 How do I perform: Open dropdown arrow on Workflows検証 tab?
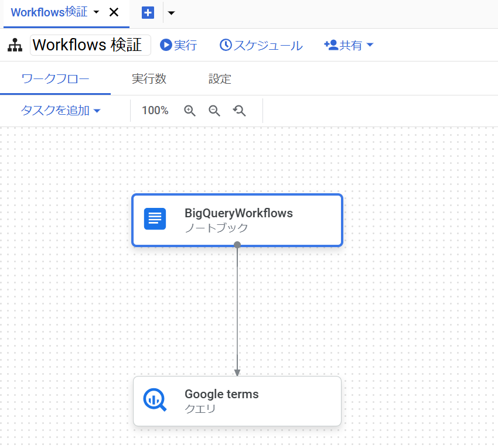point(96,12)
